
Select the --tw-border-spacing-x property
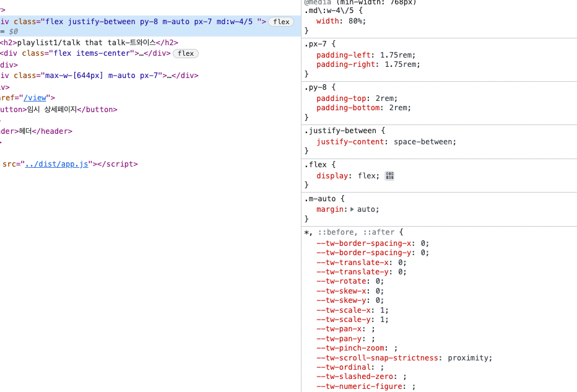pos(363,243)
